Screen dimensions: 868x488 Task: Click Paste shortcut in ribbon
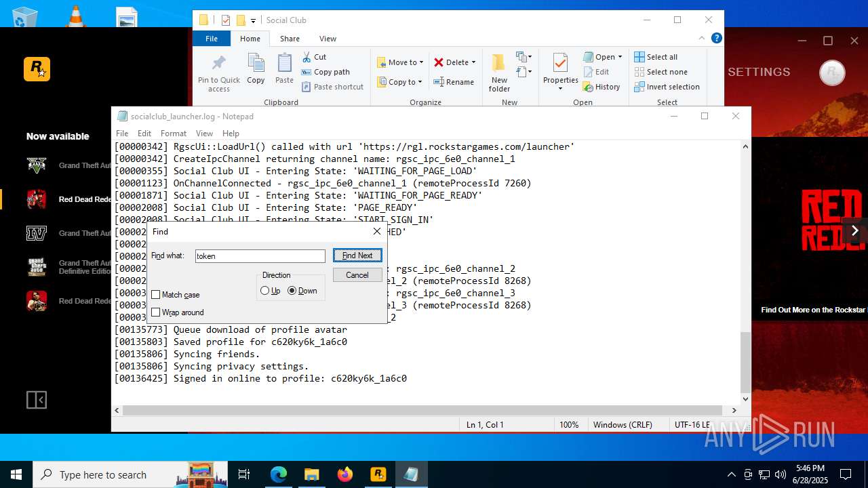tap(332, 87)
